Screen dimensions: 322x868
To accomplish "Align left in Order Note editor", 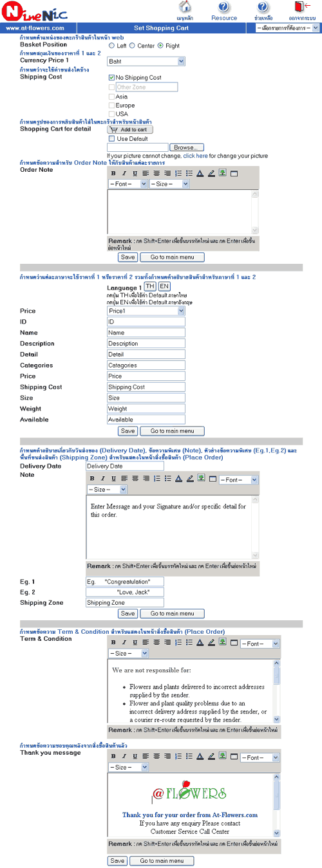I will [146, 173].
